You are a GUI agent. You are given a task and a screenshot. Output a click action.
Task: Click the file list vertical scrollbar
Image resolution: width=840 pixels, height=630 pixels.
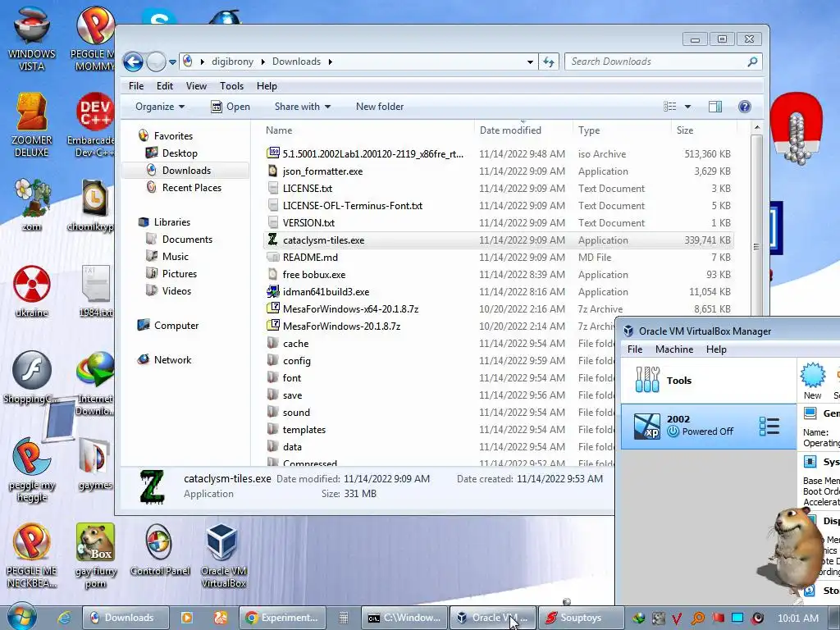(x=756, y=246)
